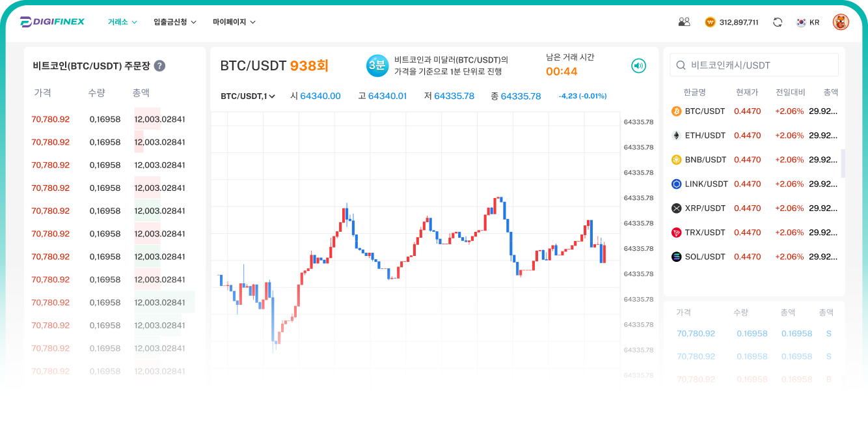Click the search magnifier icon
Image resolution: width=868 pixels, height=426 pixels.
tap(681, 65)
